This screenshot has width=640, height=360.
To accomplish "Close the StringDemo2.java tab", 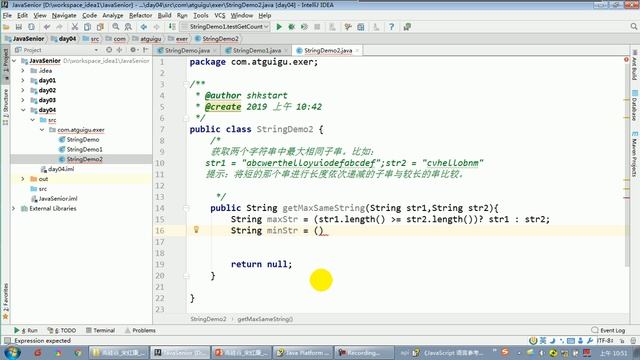I will pyautogui.click(x=358, y=51).
